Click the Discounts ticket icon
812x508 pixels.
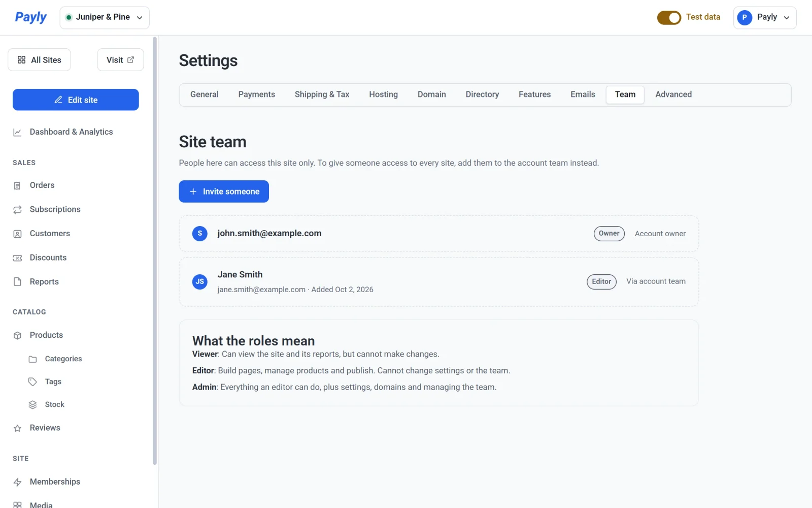[x=17, y=258]
